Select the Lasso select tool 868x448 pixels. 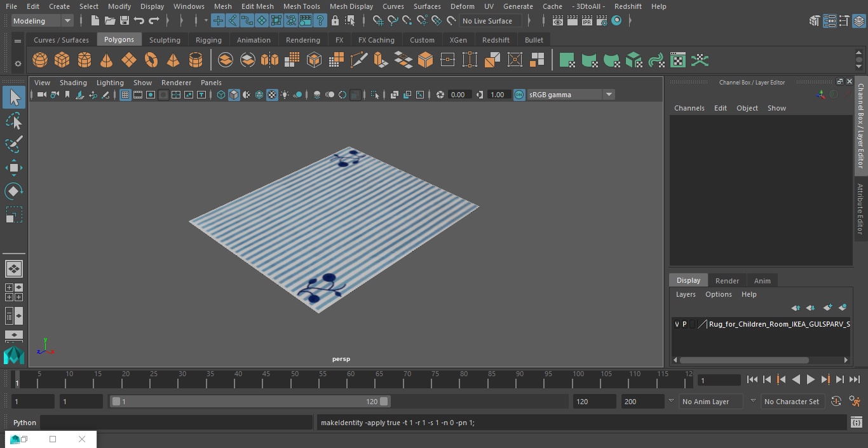coord(14,121)
